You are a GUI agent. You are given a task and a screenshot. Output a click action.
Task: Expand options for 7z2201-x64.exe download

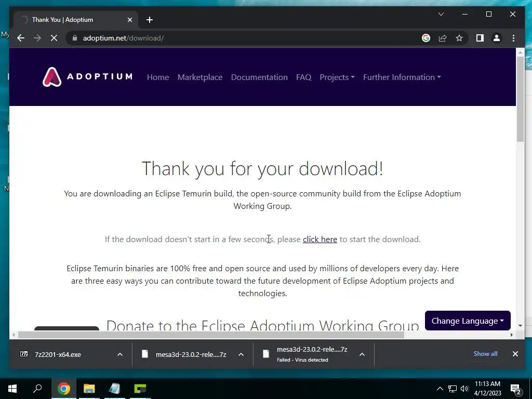point(120,354)
